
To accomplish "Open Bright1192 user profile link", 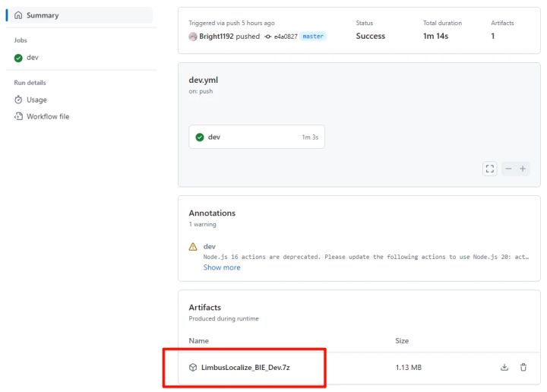I will click(217, 36).
